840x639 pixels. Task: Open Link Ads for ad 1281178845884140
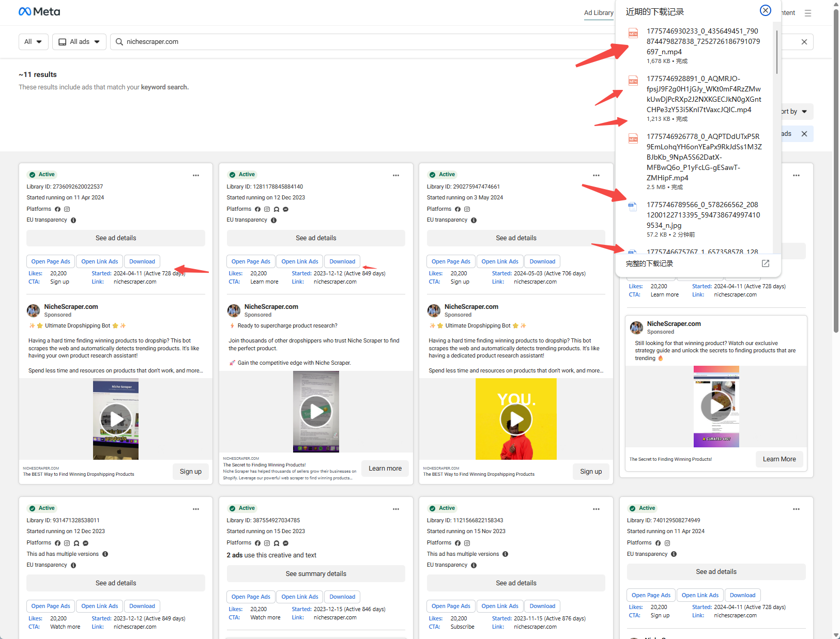tap(300, 261)
